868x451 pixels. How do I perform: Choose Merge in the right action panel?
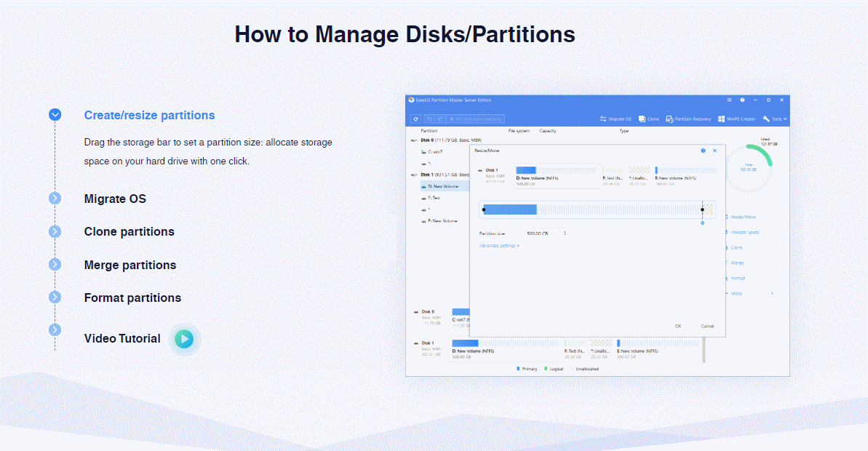737,263
